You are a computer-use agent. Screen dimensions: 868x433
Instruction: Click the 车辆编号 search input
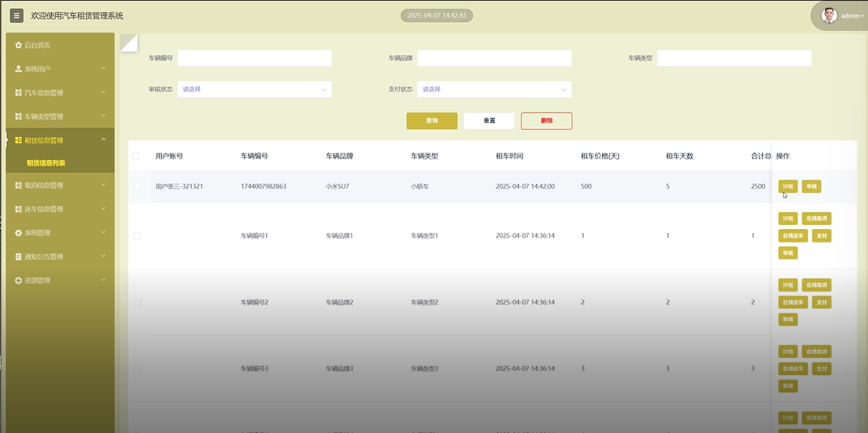(254, 58)
